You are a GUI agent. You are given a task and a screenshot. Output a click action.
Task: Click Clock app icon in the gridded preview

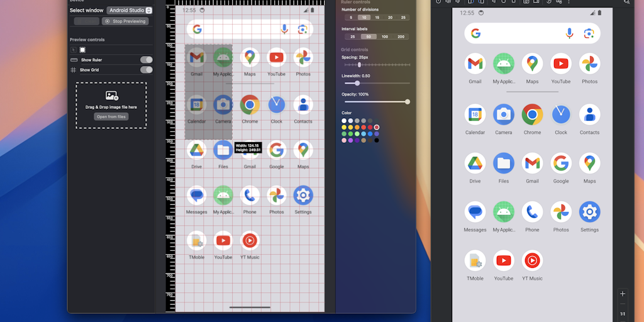pyautogui.click(x=277, y=105)
